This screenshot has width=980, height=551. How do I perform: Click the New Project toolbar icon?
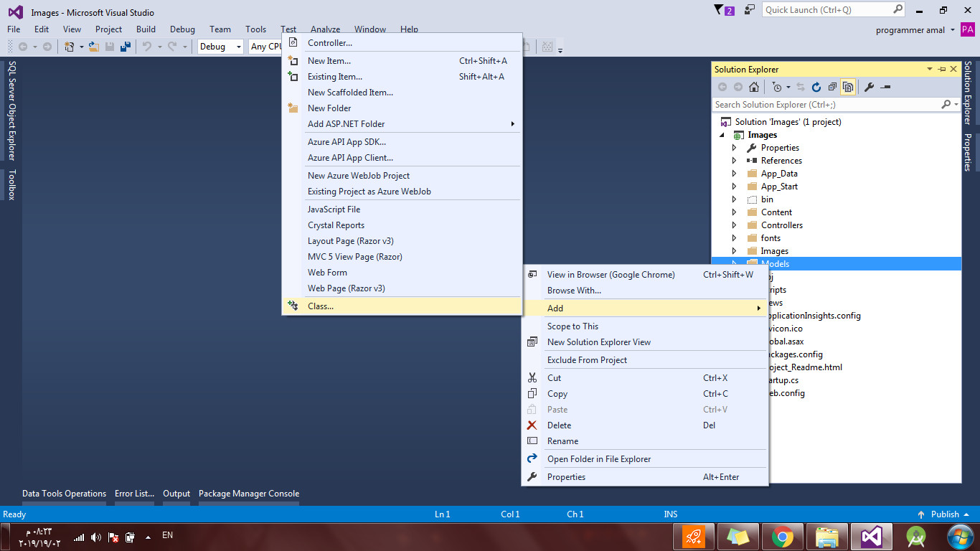click(70, 47)
